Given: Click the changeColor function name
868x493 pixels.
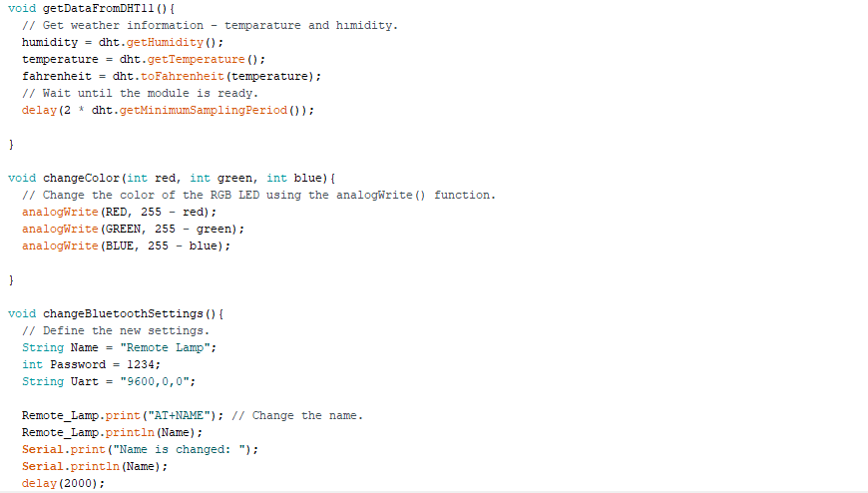Looking at the screenshot, I should click(81, 178).
